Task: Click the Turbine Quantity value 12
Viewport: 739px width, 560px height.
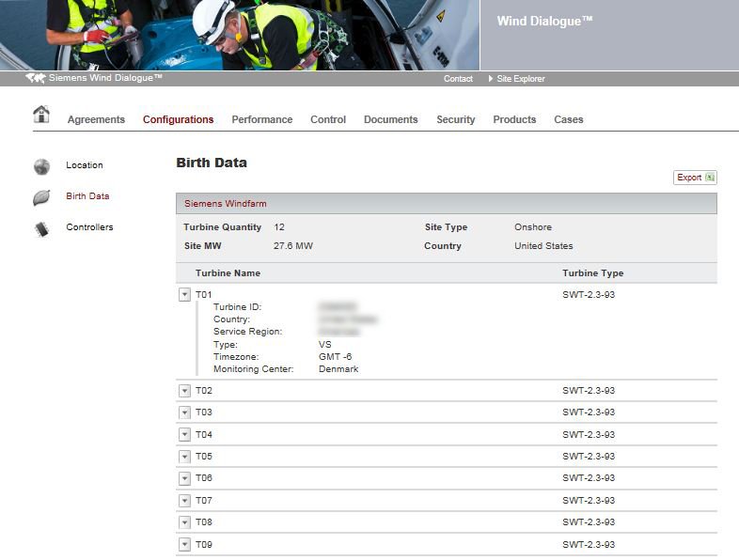Action: pyautogui.click(x=279, y=227)
